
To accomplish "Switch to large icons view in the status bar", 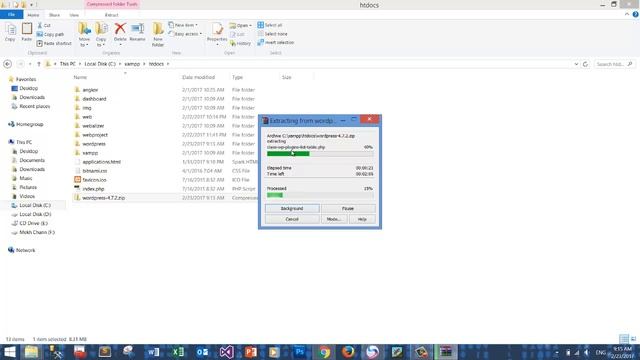I will 633,339.
